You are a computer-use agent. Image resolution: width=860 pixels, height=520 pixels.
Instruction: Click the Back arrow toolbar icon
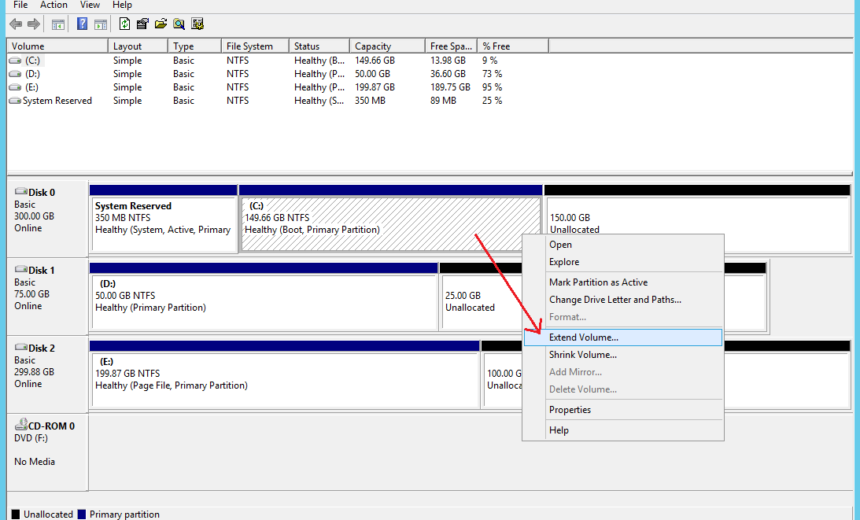15,23
